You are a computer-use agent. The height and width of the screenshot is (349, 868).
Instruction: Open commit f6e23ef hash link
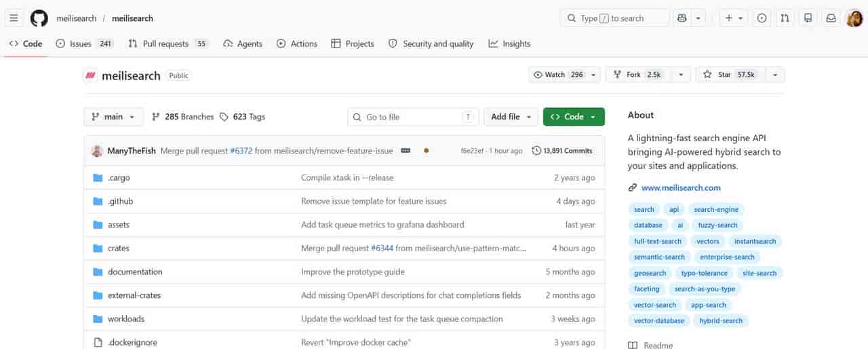coord(472,151)
